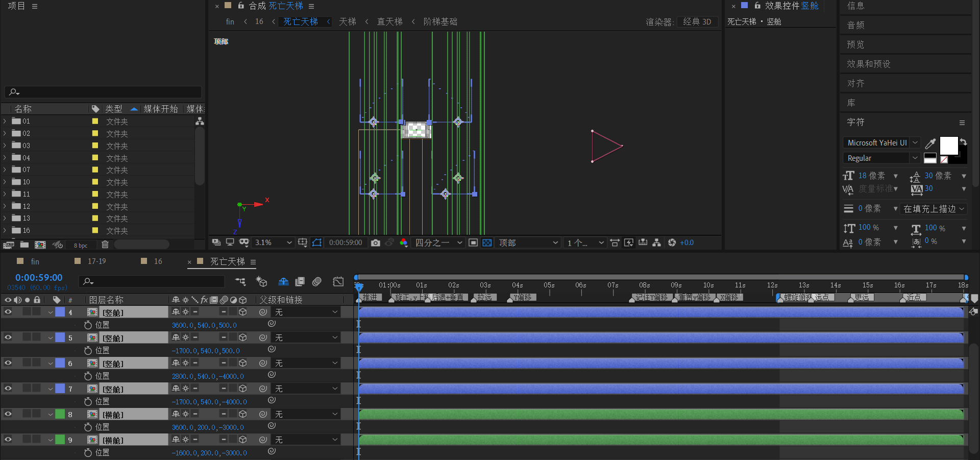980x460 pixels.
Task: Click the draft 3D icon in timeline
Action: click(x=261, y=281)
